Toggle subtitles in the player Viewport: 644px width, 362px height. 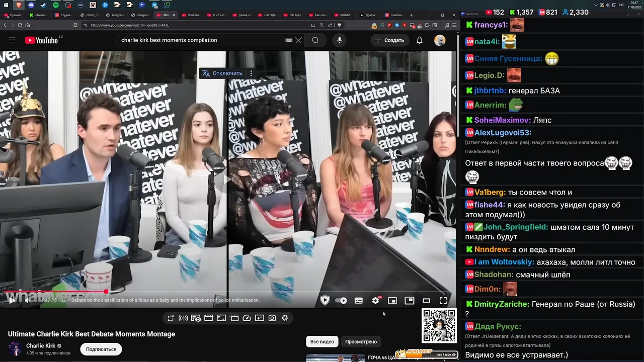click(x=359, y=301)
